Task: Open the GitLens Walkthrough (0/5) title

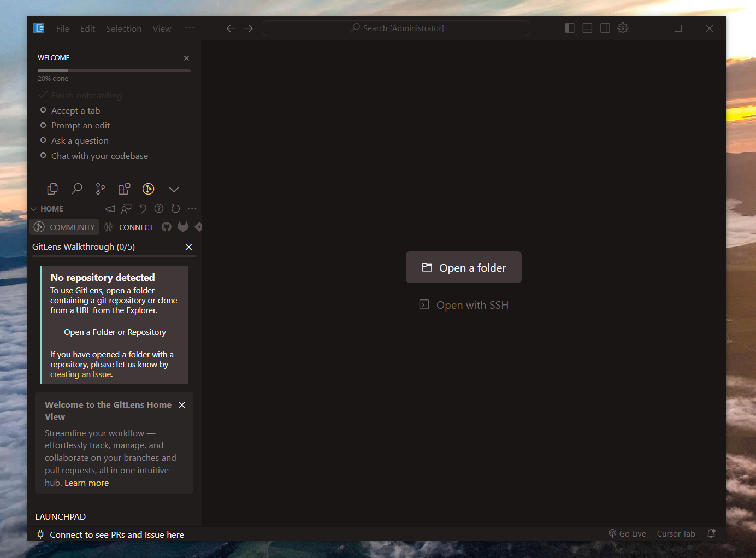Action: 84,247
